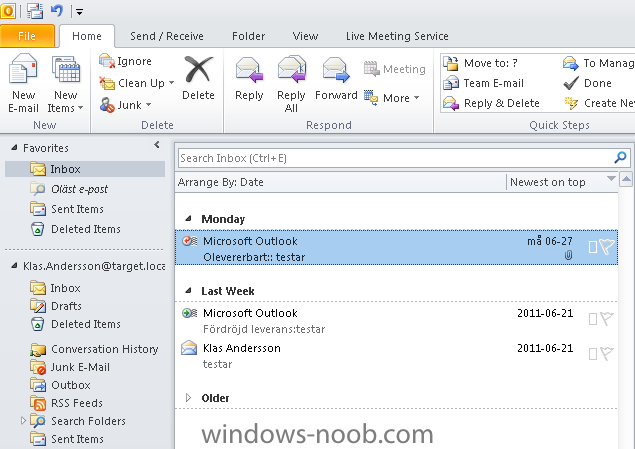Viewport: 635px width, 449px height.
Task: Open Sent Items at the bottom of mailbox
Action: [67, 439]
